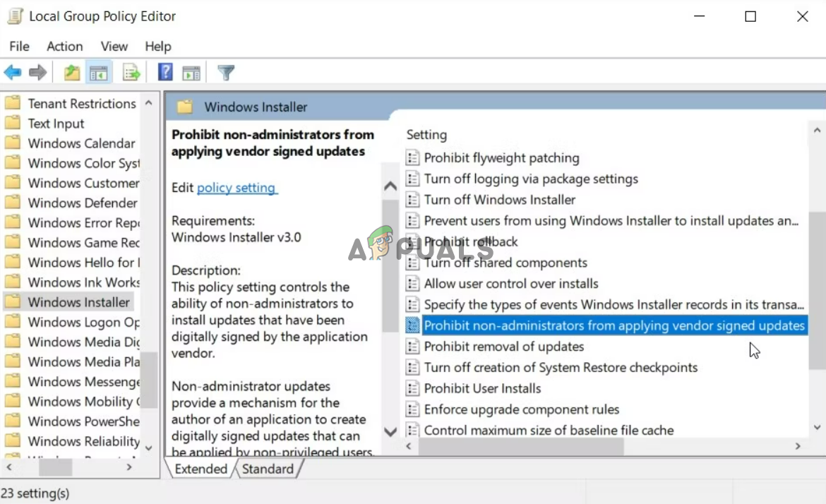Click the folder icon next to Text Input
826x504 pixels.
[x=13, y=123]
